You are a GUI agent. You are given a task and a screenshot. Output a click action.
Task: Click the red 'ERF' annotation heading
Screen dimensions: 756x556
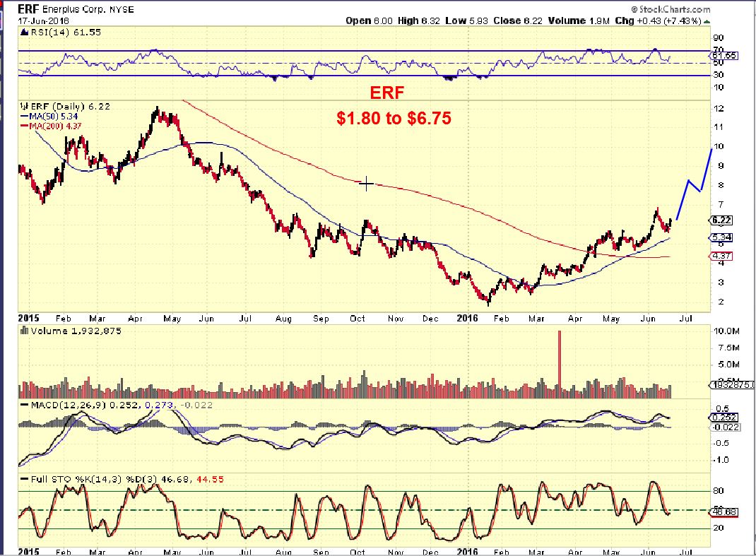386,93
